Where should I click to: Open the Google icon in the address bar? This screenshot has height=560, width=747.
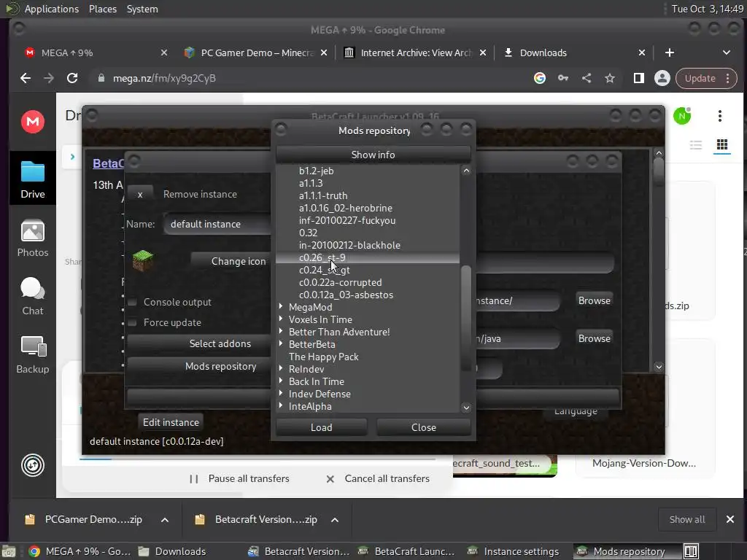[x=540, y=78]
